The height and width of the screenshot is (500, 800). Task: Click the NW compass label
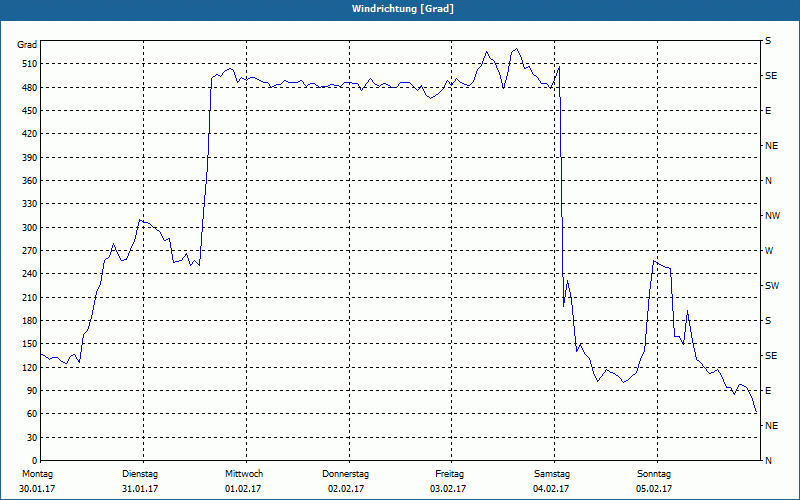pos(772,216)
